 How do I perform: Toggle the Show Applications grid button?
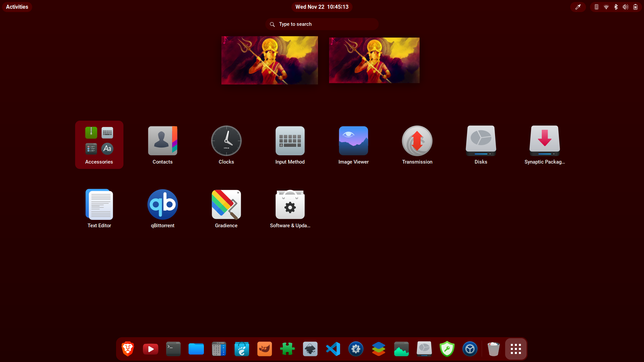pyautogui.click(x=516, y=349)
